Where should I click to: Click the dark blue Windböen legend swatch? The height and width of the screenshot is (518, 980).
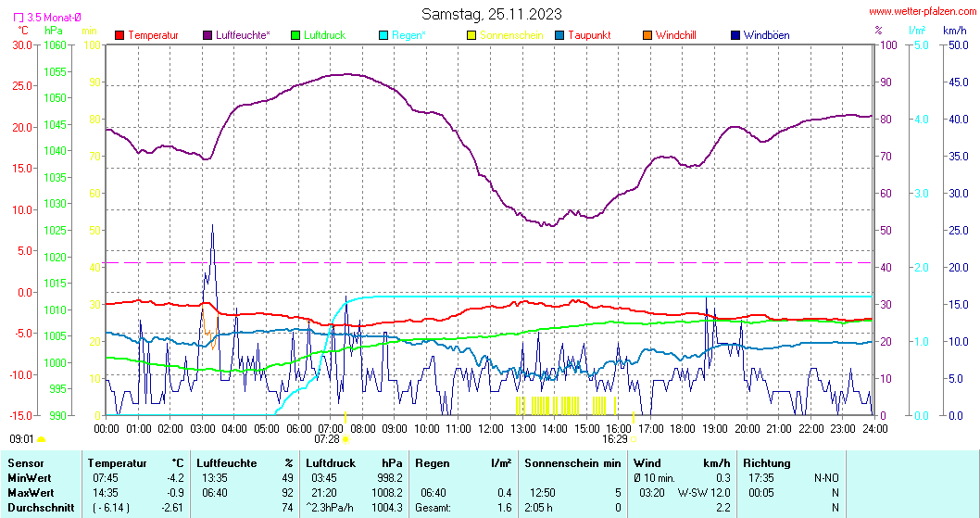coord(735,35)
